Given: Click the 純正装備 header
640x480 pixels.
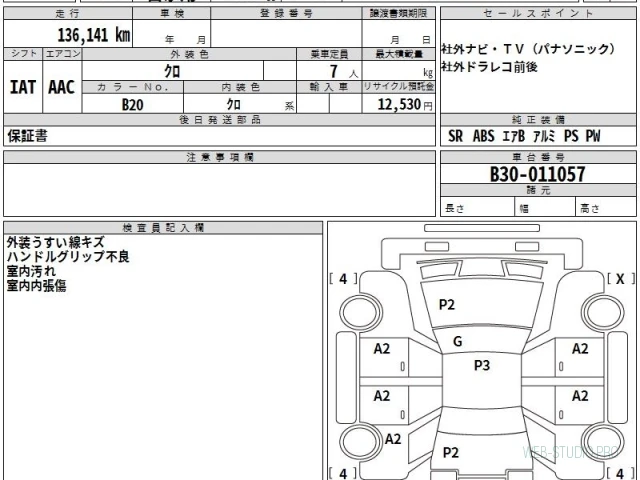Looking at the screenshot, I should point(538,120).
